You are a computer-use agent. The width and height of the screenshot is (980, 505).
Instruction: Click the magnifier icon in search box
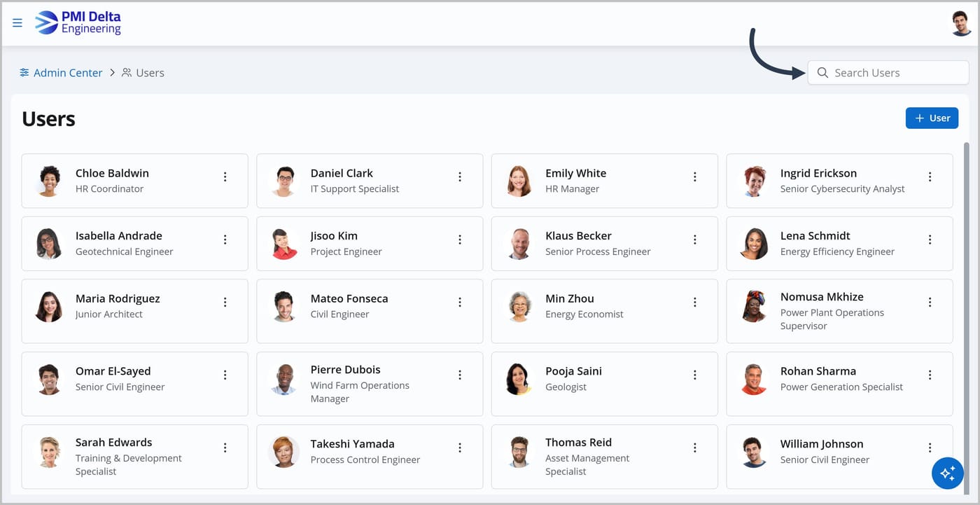[822, 73]
